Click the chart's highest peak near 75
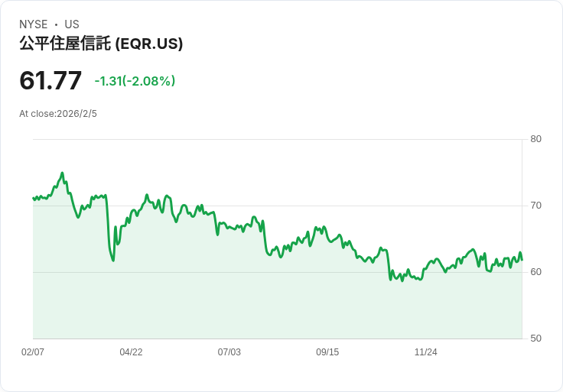This screenshot has height=392, width=563. coord(63,173)
